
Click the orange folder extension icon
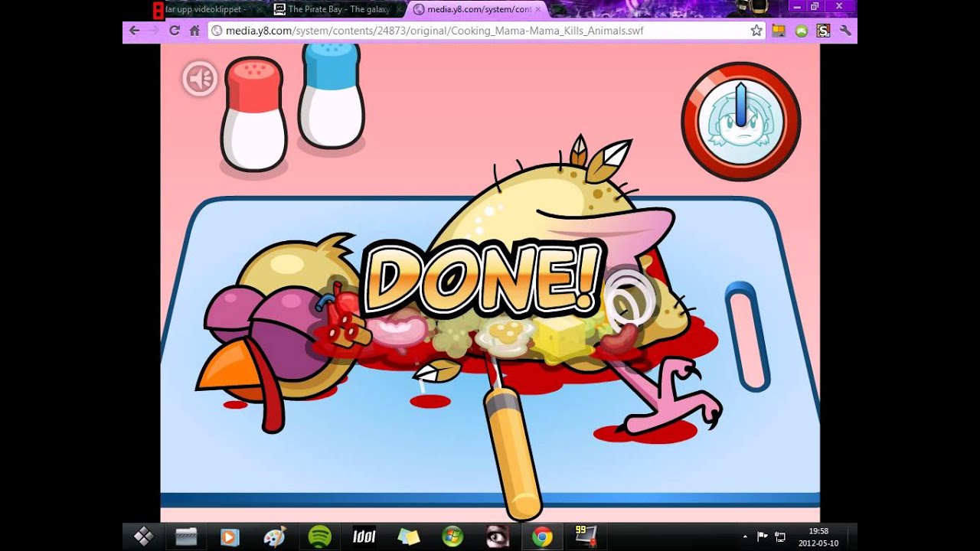tap(779, 31)
